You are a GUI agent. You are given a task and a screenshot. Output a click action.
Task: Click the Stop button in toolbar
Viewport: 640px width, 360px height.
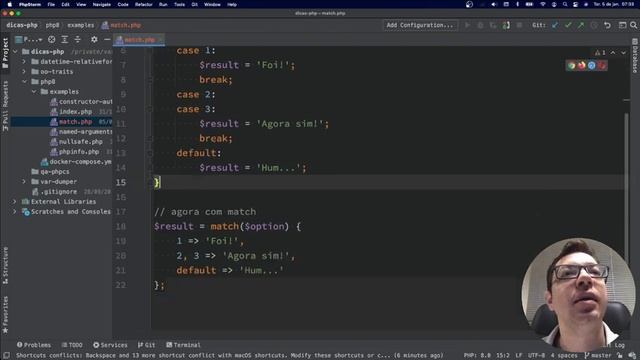[519, 25]
